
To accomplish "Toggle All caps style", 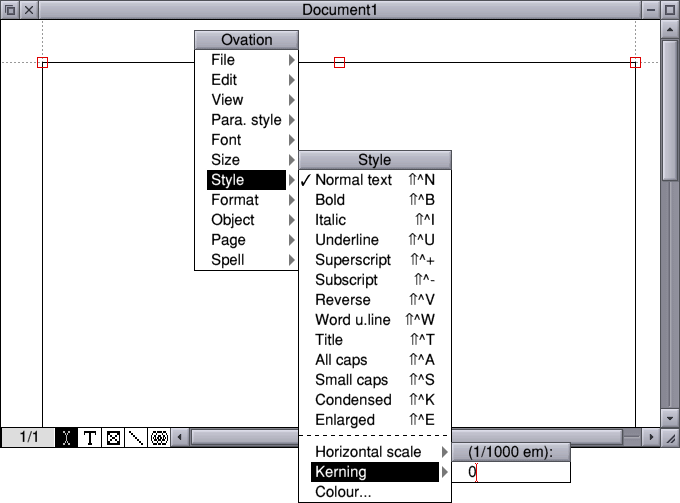I will coord(375,359).
